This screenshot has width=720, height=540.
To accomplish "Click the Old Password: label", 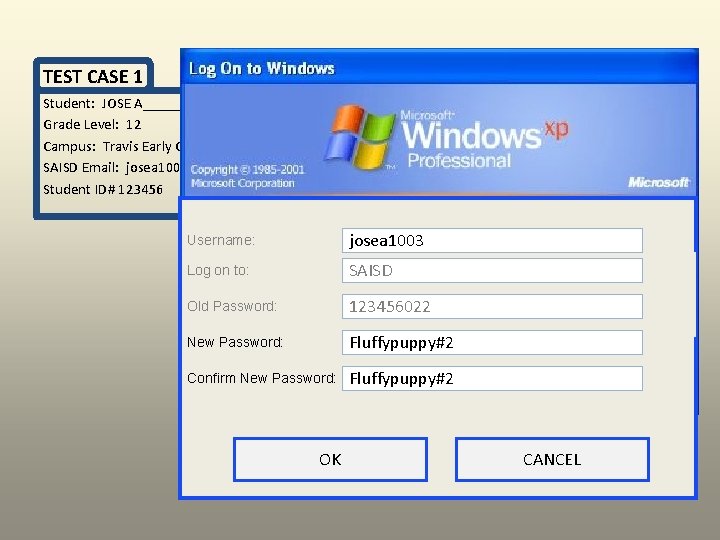I will tap(231, 306).
